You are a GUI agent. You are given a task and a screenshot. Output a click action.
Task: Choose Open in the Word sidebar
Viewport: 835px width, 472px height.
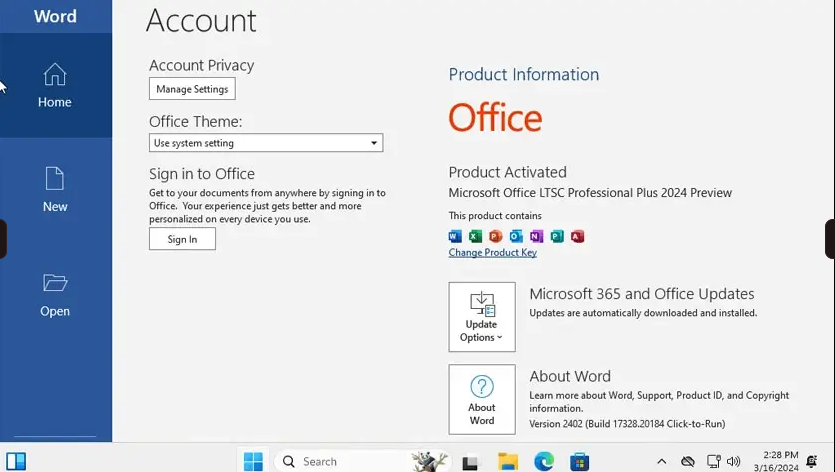click(x=55, y=295)
